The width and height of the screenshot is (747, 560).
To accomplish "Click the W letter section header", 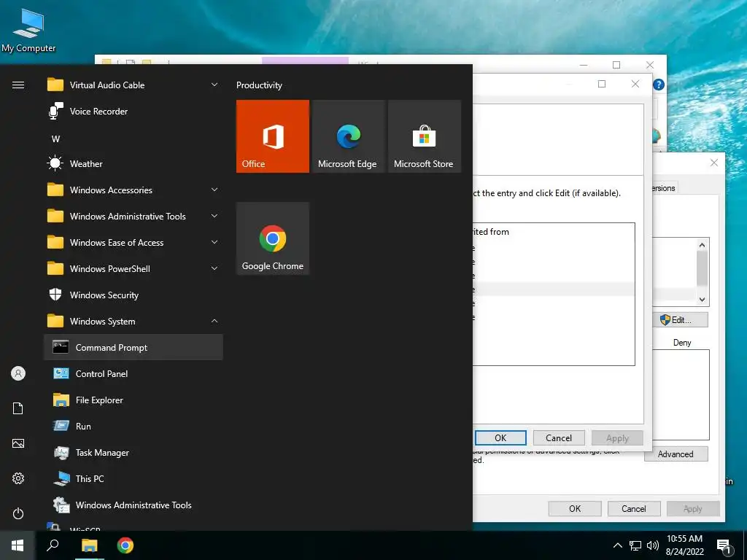I will (x=55, y=139).
